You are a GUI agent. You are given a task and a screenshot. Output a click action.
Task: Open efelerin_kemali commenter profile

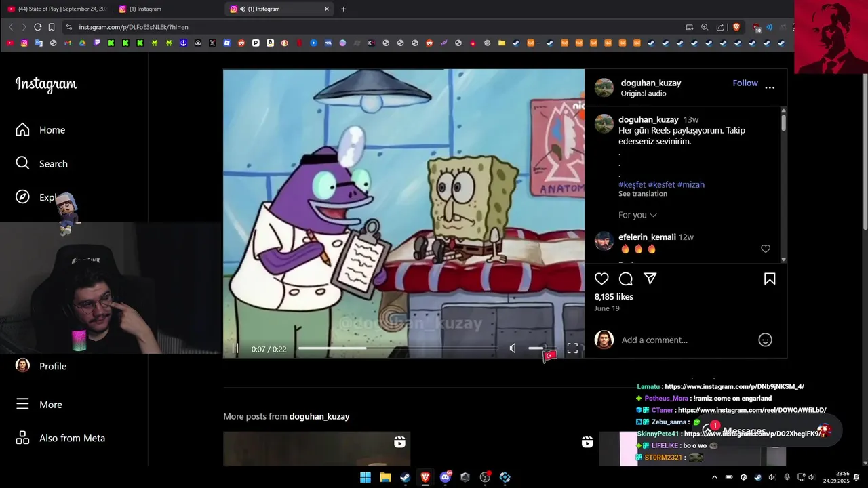point(647,237)
